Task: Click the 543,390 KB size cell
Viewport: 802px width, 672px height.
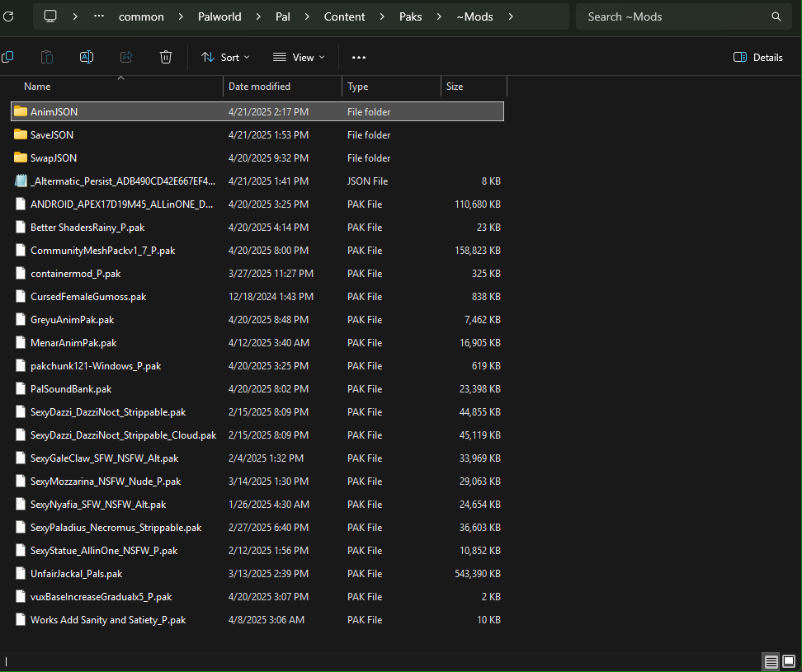Action: click(x=478, y=574)
